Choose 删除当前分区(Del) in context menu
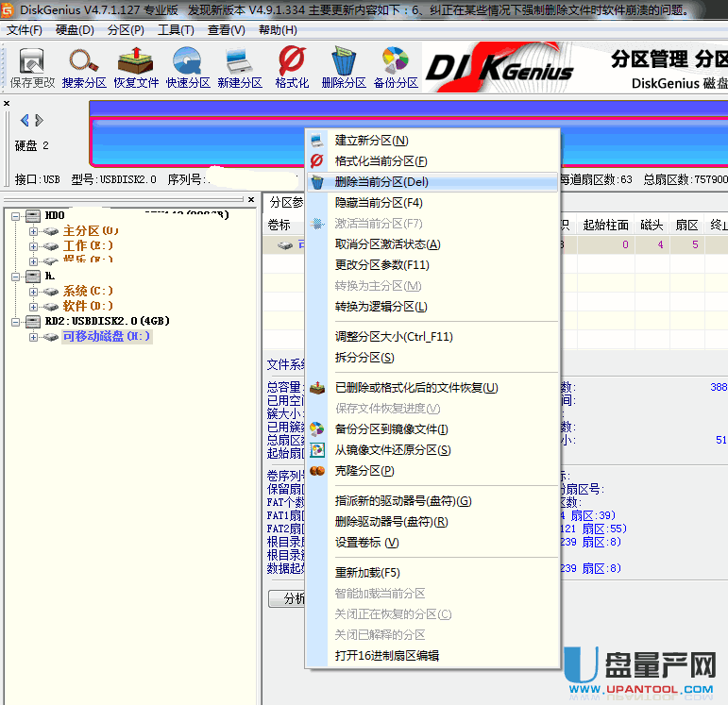Viewport: 728px width, 705px height. pos(381,182)
